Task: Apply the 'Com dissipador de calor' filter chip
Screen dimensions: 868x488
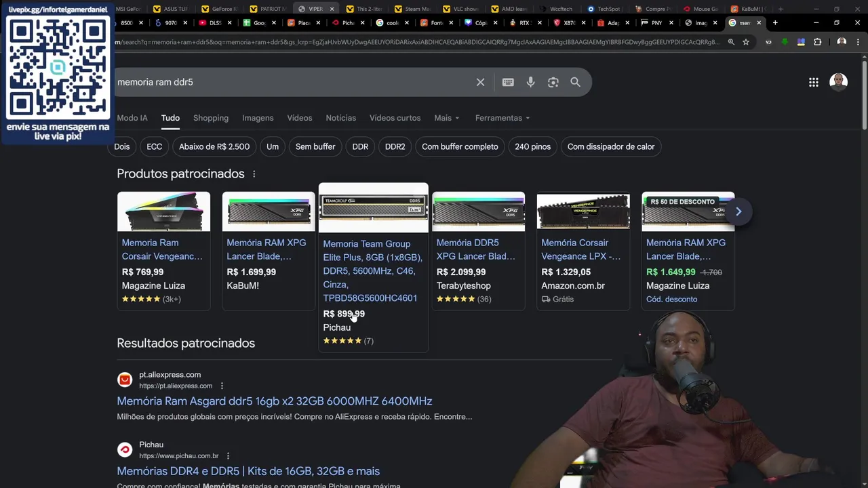Action: pos(611,146)
